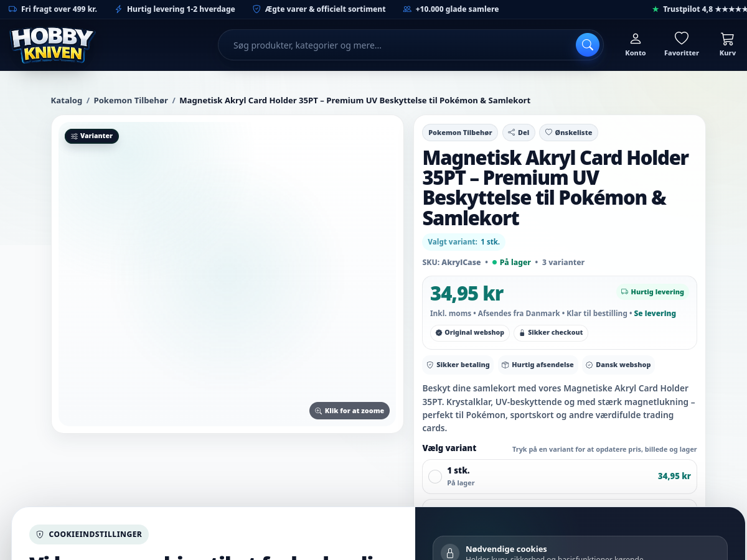The image size is (747, 560).
Task: Select the 1 stk. variant radio
Action: [435, 477]
